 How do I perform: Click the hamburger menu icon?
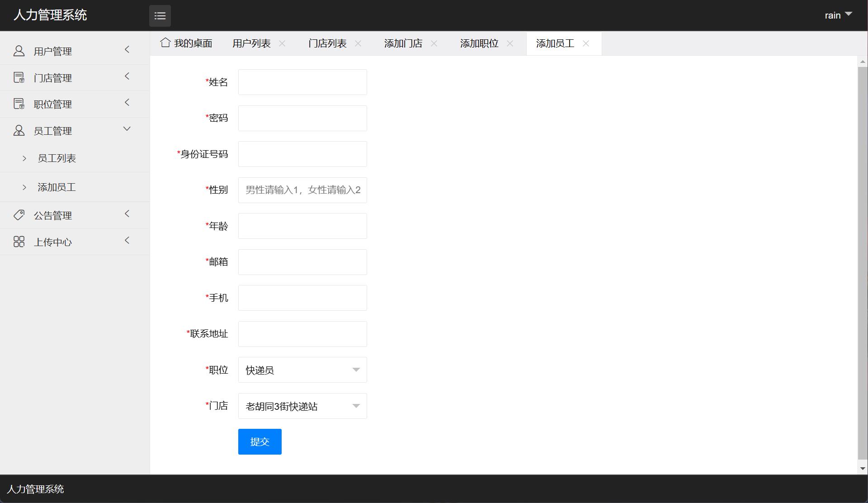click(x=160, y=16)
